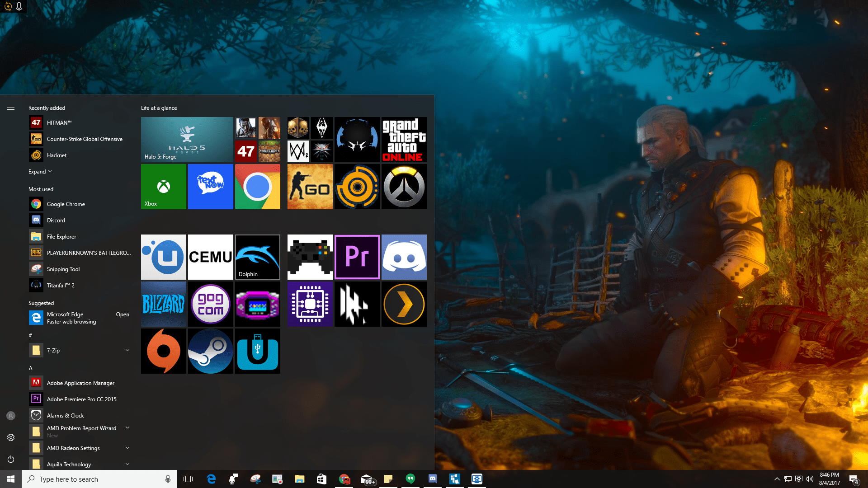Click Open next to Microsoft Edge

pos(122,314)
